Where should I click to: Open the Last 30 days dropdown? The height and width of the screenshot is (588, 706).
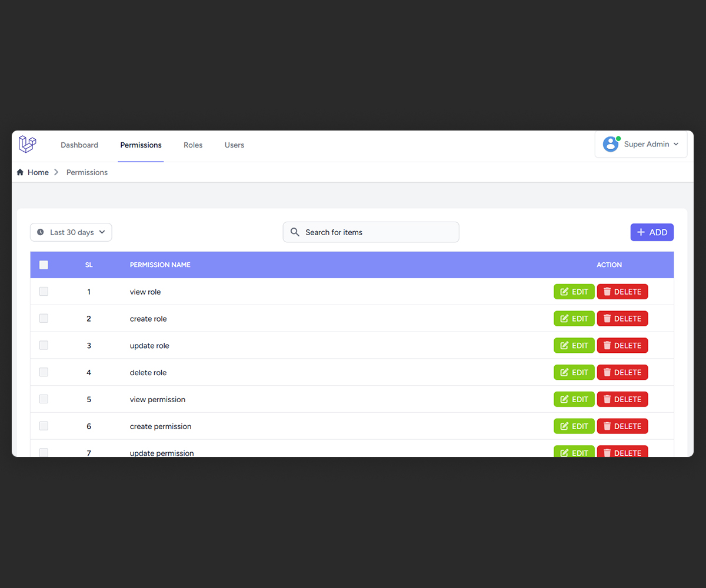[x=71, y=232]
